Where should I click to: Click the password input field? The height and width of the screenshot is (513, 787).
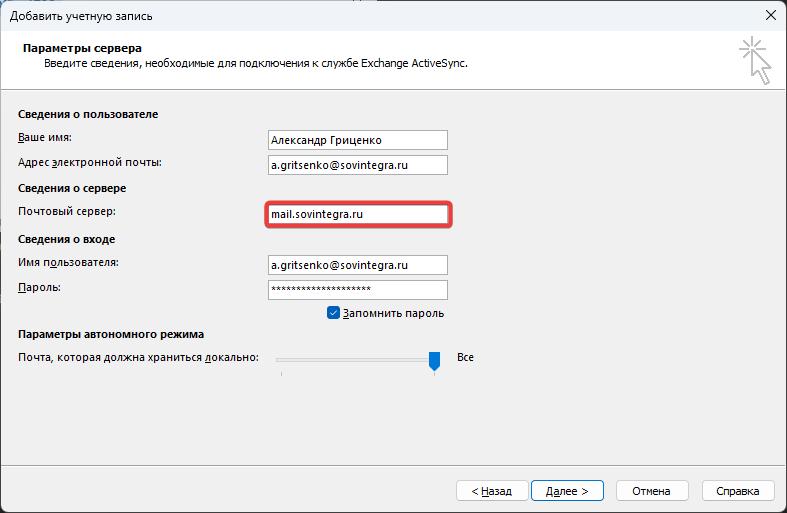pyautogui.click(x=358, y=290)
